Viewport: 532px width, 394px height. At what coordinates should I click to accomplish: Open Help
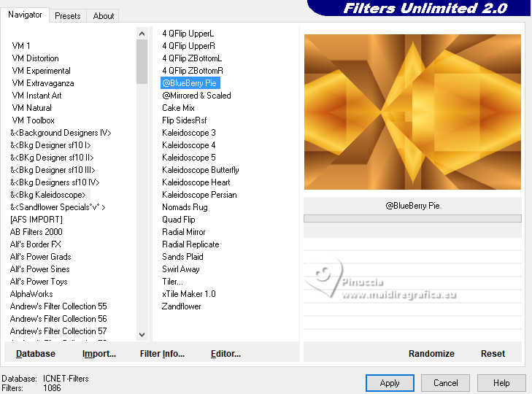click(x=501, y=383)
